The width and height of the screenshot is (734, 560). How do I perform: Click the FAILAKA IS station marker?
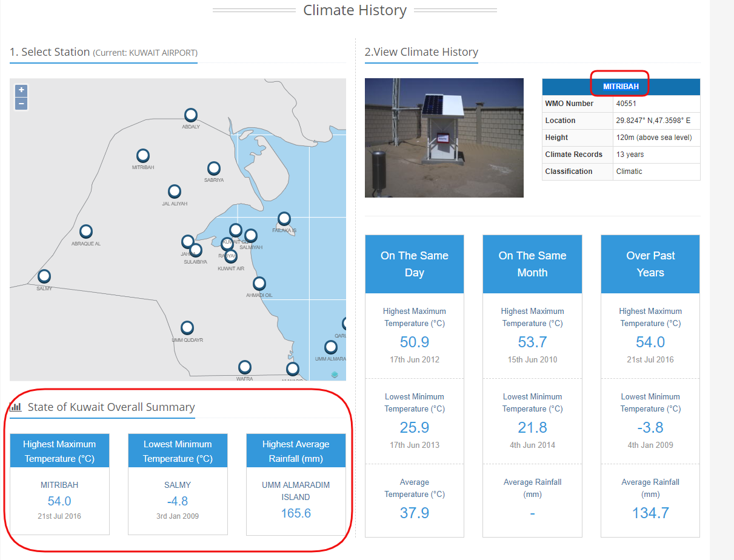click(x=284, y=219)
